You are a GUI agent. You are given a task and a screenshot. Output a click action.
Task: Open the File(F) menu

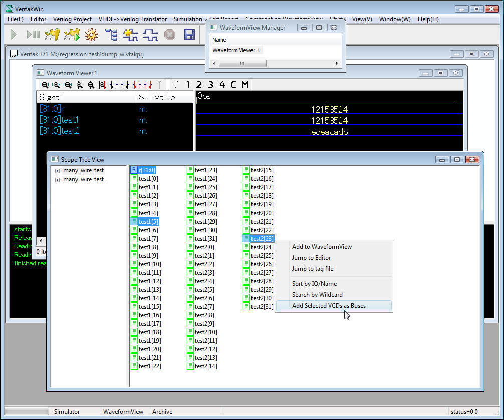16,19
